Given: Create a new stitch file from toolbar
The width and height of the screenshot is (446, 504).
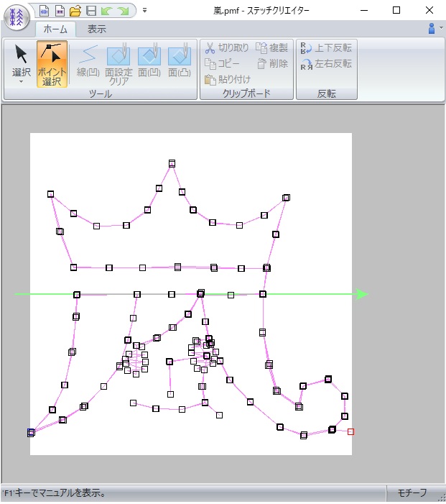Looking at the screenshot, I should tap(44, 11).
